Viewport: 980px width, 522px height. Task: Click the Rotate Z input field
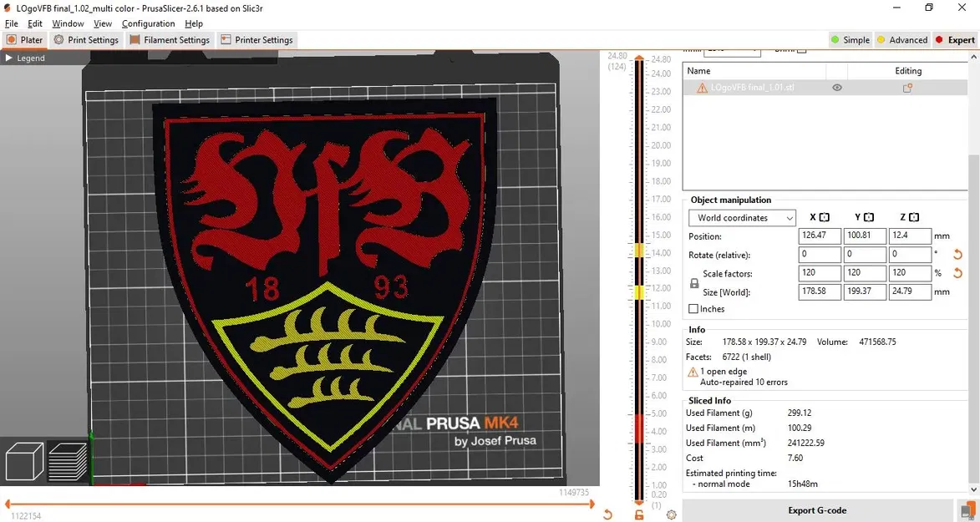point(911,255)
